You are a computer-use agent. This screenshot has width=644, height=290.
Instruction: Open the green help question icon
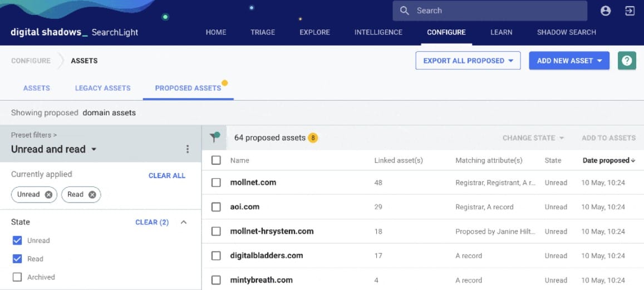click(x=627, y=60)
